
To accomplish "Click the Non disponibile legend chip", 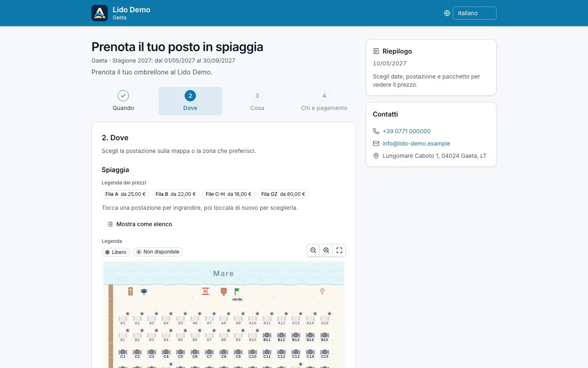I will click(158, 252).
